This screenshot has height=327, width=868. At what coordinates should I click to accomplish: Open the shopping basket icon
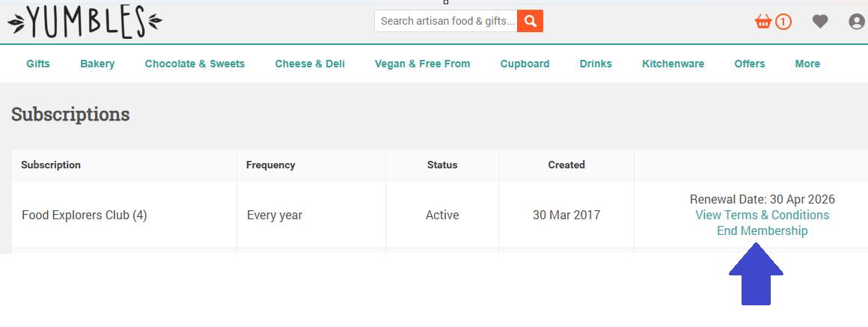pos(763,22)
